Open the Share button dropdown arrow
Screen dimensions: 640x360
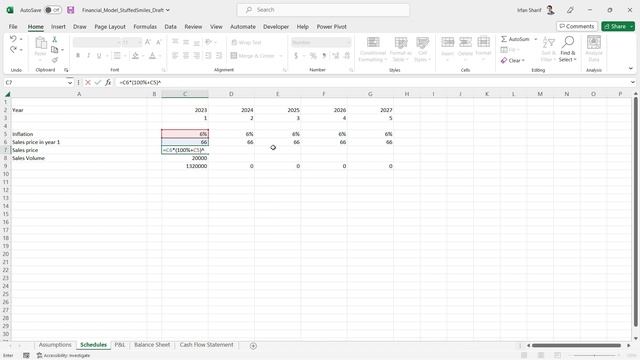(631, 27)
